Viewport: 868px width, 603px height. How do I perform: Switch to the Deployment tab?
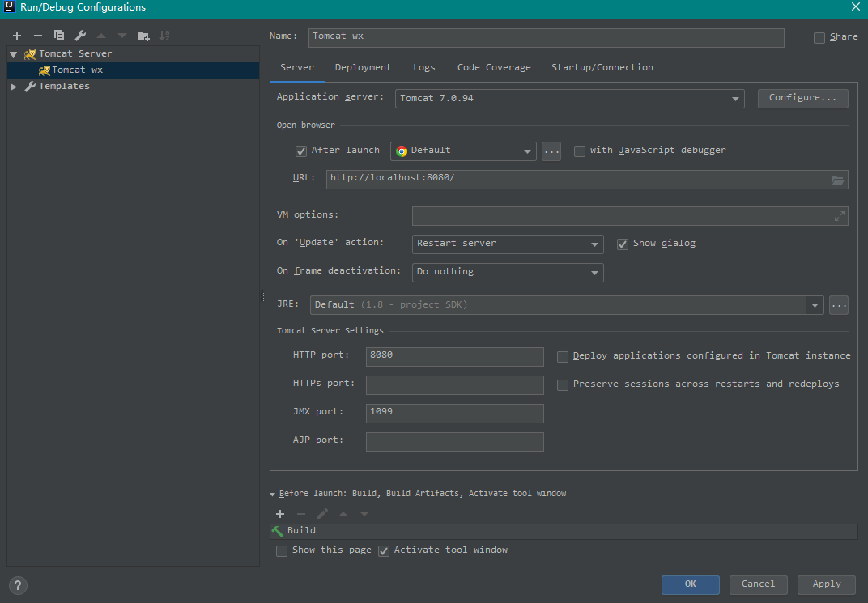click(x=363, y=67)
